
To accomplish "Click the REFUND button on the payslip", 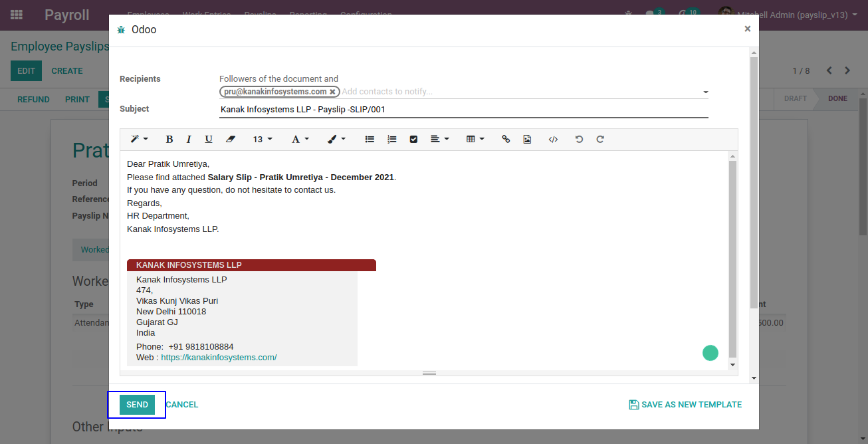I will coord(33,100).
